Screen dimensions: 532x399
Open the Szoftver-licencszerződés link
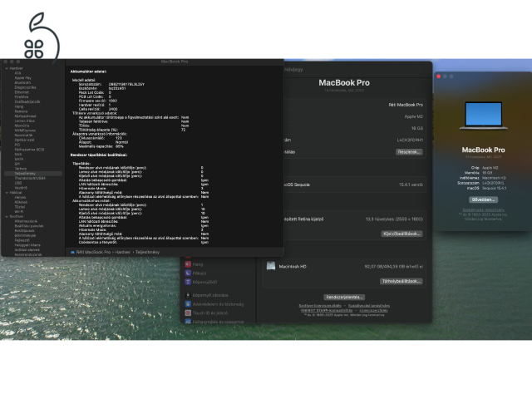click(x=320, y=306)
